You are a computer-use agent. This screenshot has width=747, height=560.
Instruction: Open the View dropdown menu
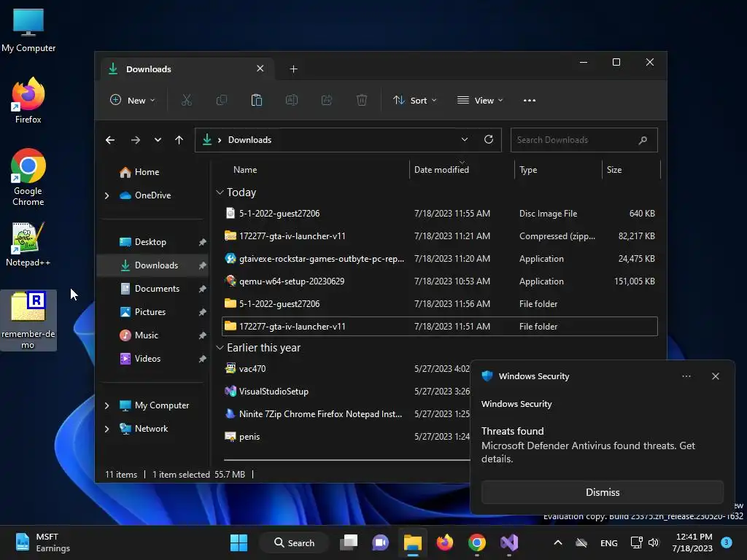click(x=480, y=100)
